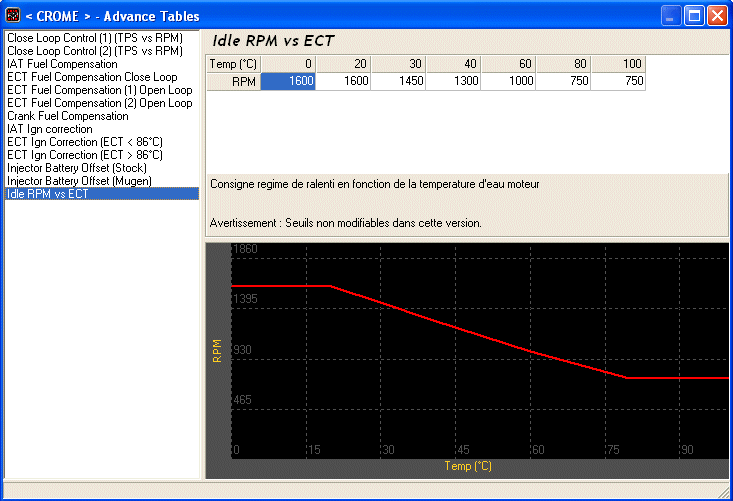Click the Temp (°C) row header

[x=233, y=64]
